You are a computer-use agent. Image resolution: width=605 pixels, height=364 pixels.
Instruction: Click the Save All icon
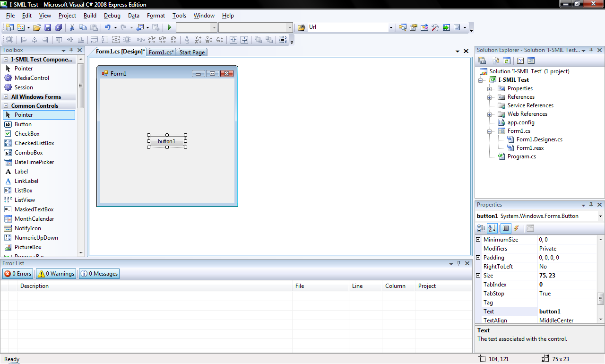[x=59, y=27]
